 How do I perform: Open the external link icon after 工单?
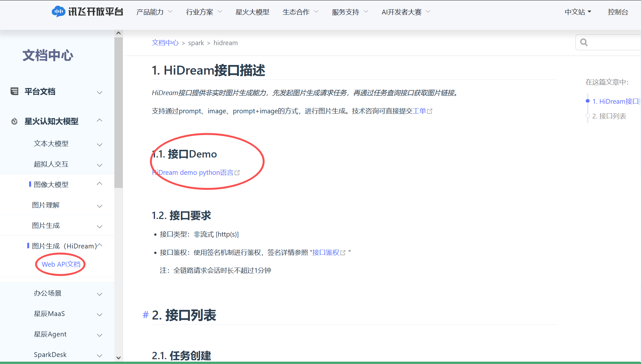(430, 111)
